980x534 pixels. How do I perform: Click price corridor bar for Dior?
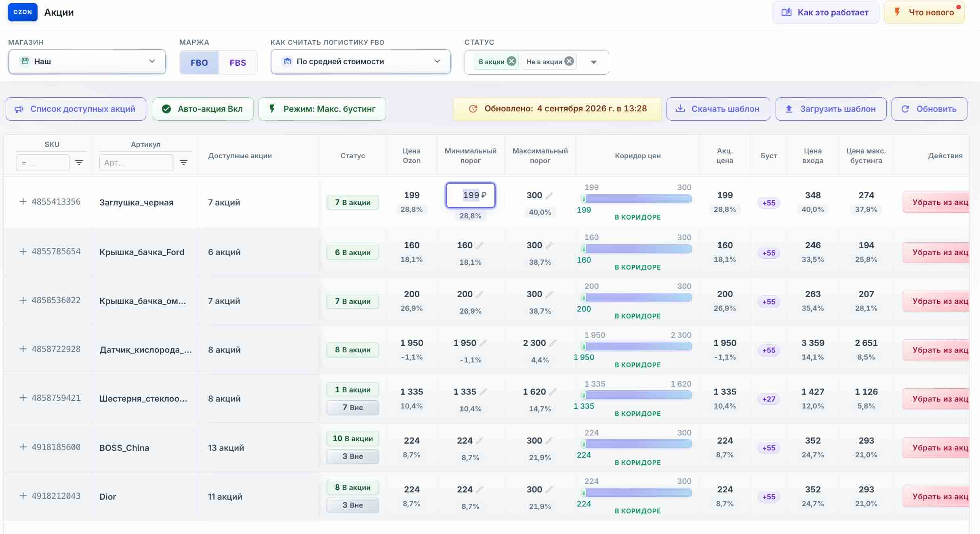637,492
